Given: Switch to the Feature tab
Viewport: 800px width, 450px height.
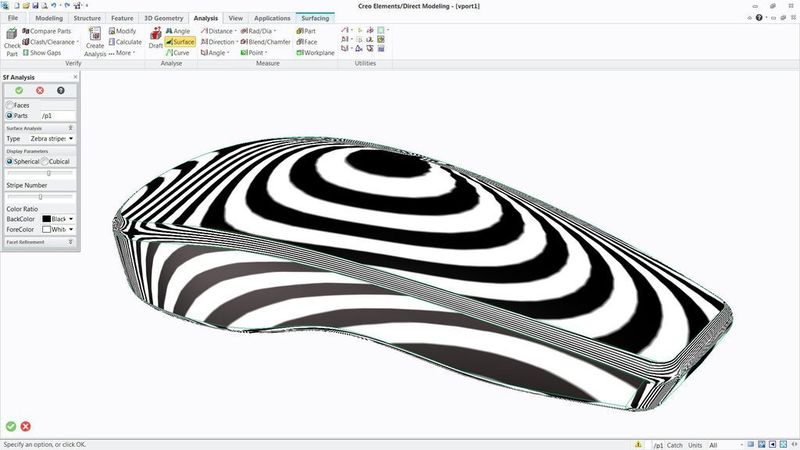Looking at the screenshot, I should point(122,18).
